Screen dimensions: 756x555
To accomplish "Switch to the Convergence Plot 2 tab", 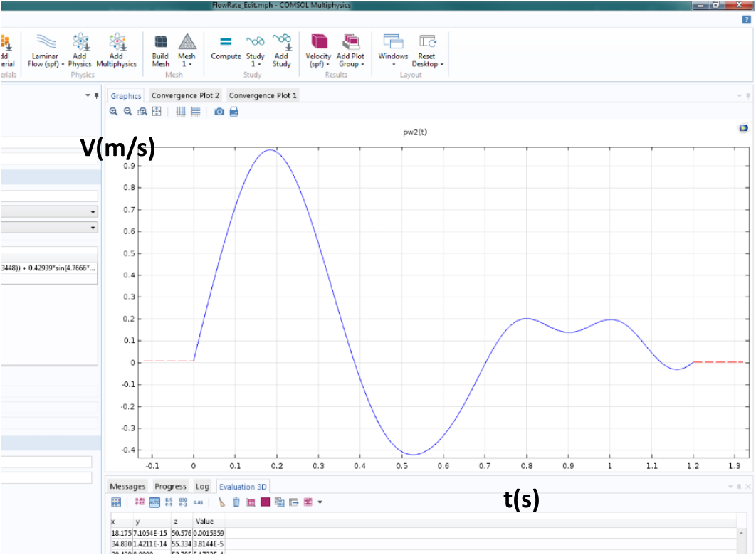I will click(185, 95).
